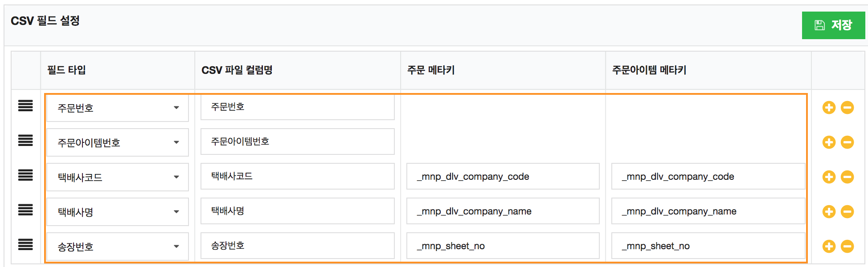This screenshot has width=868, height=267.
Task: Expand the 택배사명 field type dropdown
Action: (118, 212)
